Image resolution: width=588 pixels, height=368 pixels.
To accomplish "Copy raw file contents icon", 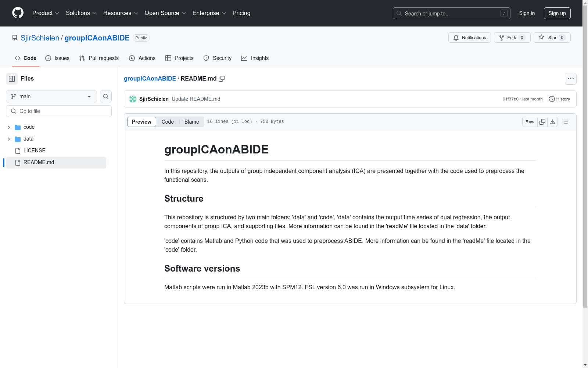I will point(542,122).
